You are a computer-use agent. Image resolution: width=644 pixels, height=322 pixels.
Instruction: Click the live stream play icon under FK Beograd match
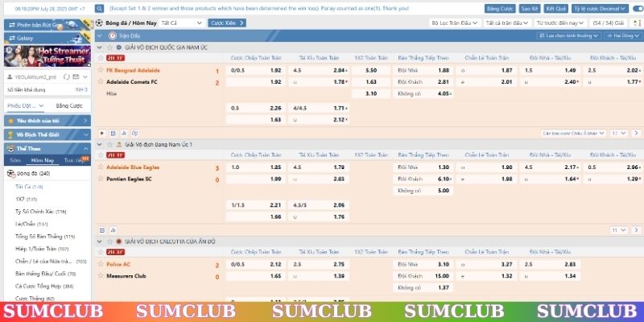102,133
